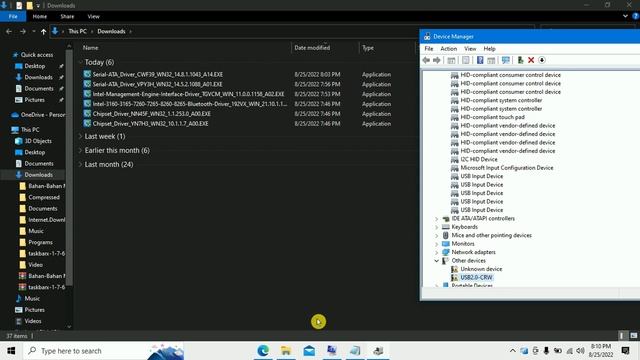Image resolution: width=640 pixels, height=360 pixels.
Task: Open Quick access in the navigation pane
Action: 37,55
